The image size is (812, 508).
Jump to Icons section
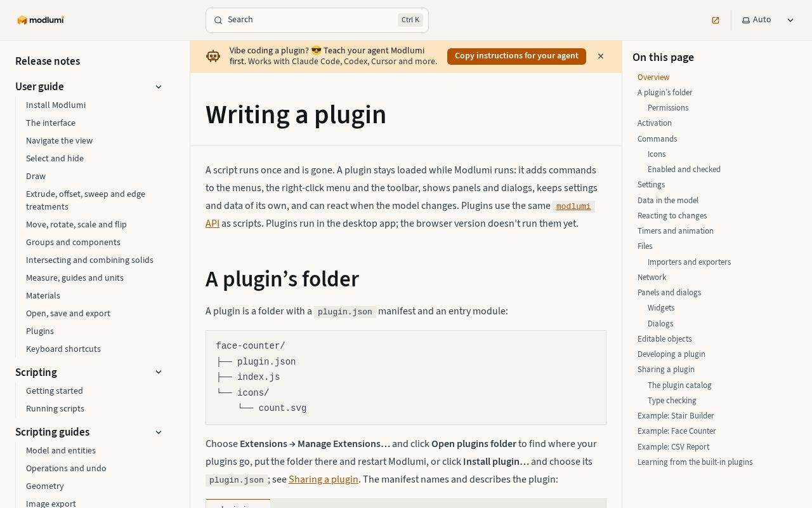click(657, 154)
